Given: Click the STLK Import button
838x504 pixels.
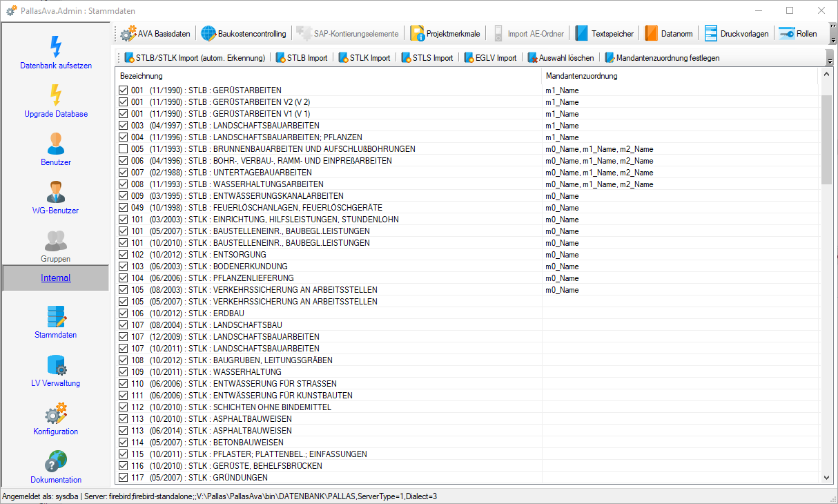Looking at the screenshot, I should point(364,58).
